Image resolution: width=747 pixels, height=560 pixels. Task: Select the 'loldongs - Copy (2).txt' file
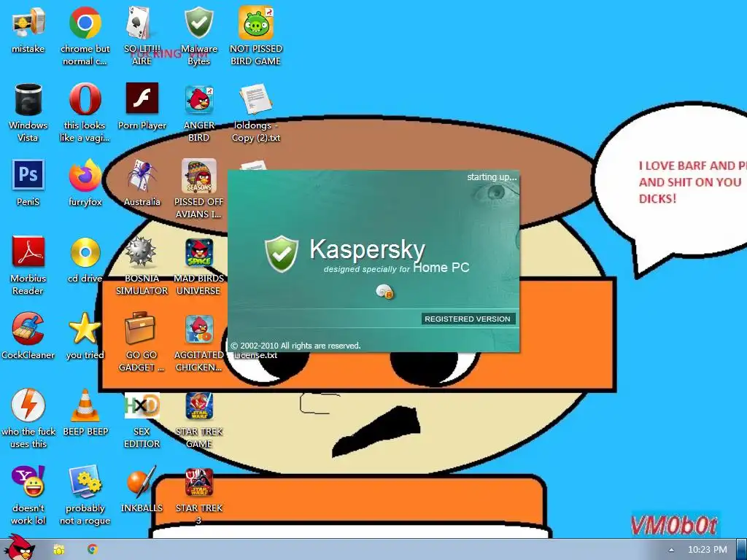(x=256, y=99)
